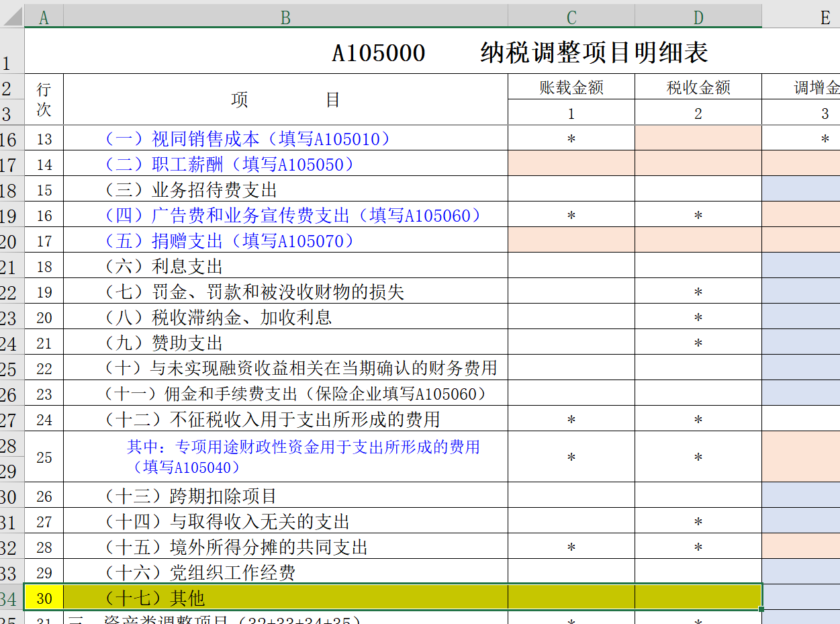Select column D header
Screen dimensions: 840x624
[698, 17]
